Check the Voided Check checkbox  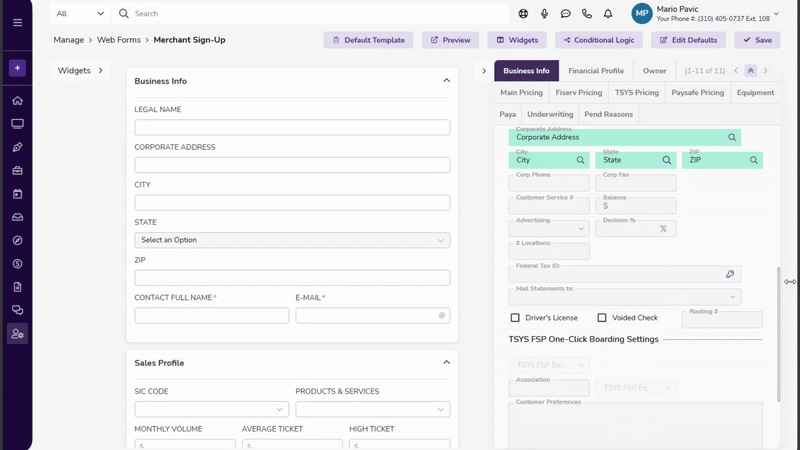(x=602, y=318)
